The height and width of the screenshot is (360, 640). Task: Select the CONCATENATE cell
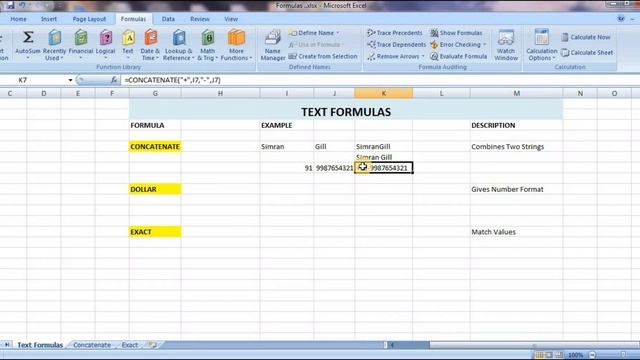click(x=155, y=147)
